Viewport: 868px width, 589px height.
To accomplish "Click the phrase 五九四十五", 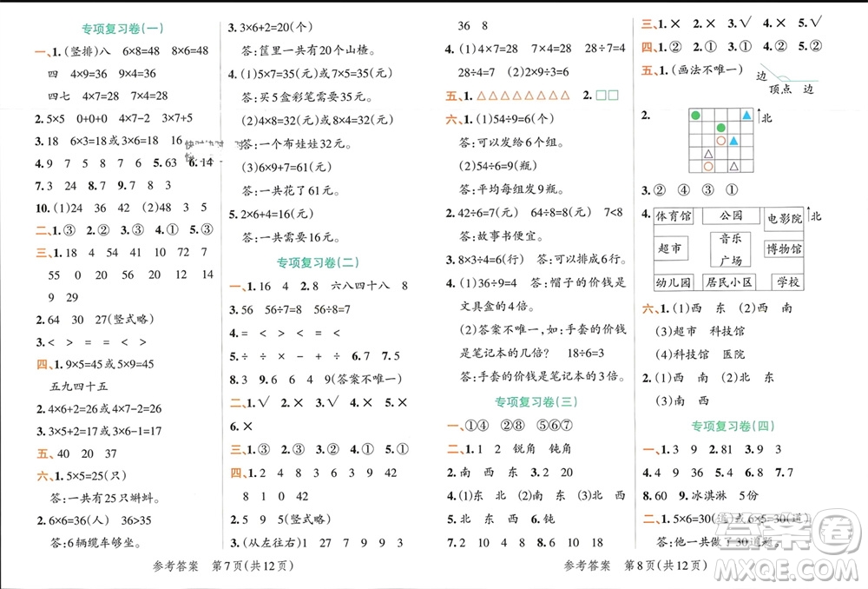I will [x=79, y=387].
